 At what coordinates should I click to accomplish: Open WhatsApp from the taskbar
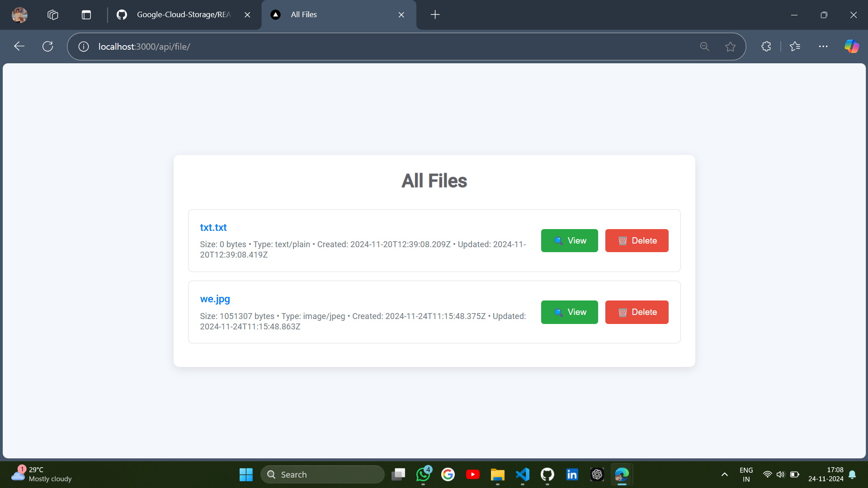[x=423, y=474]
